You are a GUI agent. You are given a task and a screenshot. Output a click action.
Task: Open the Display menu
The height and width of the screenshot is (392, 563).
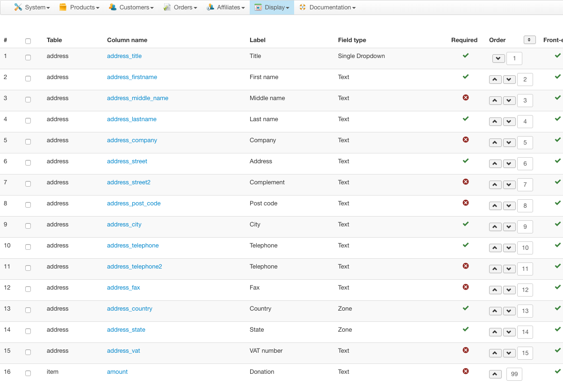[272, 7]
